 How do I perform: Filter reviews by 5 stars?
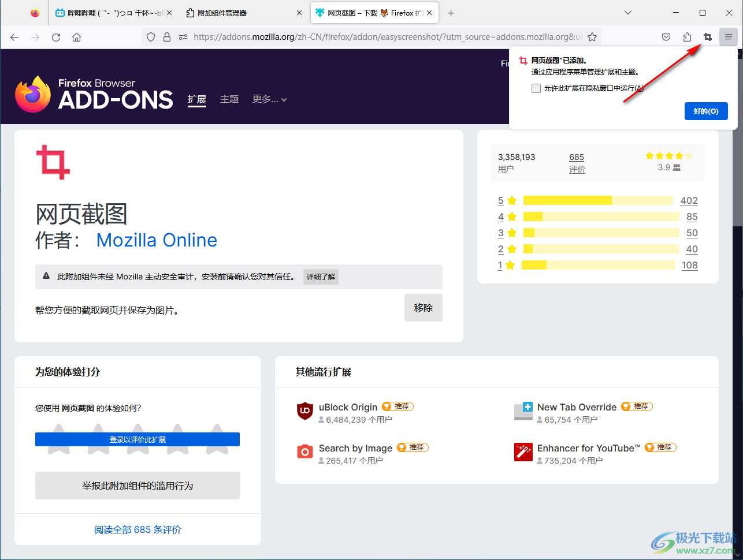point(507,200)
